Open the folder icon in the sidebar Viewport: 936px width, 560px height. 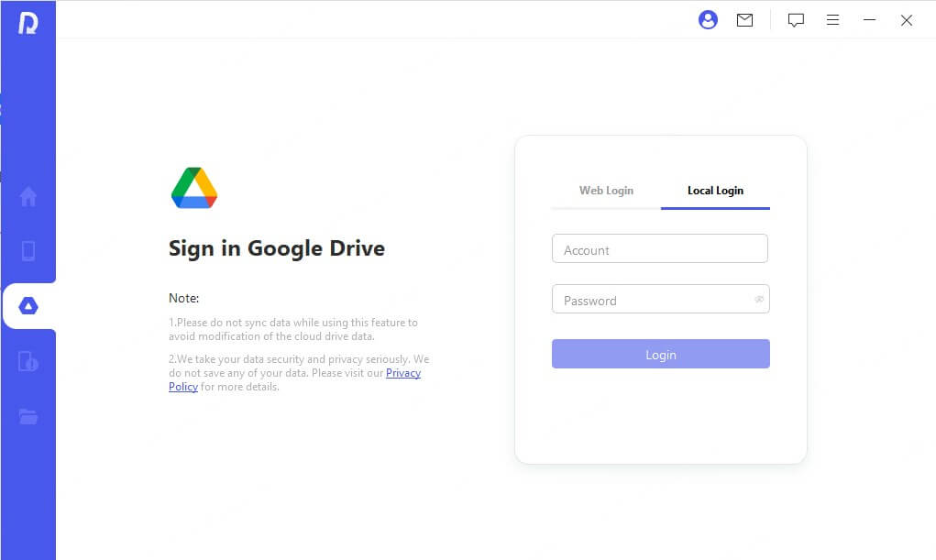[28, 417]
